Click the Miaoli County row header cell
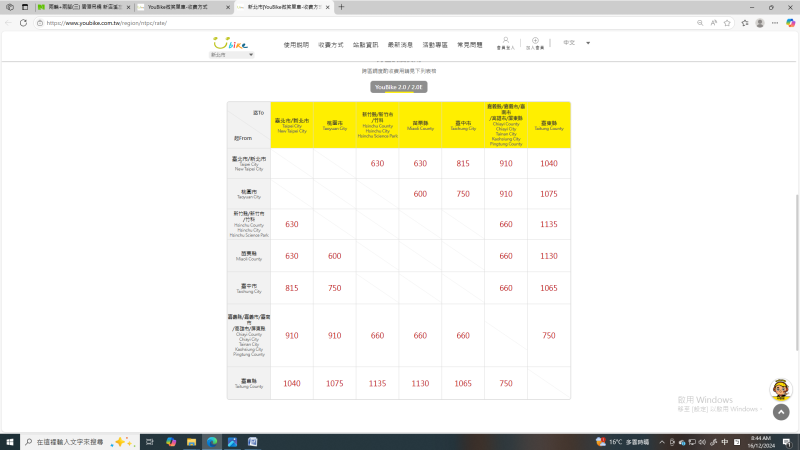 click(249, 256)
